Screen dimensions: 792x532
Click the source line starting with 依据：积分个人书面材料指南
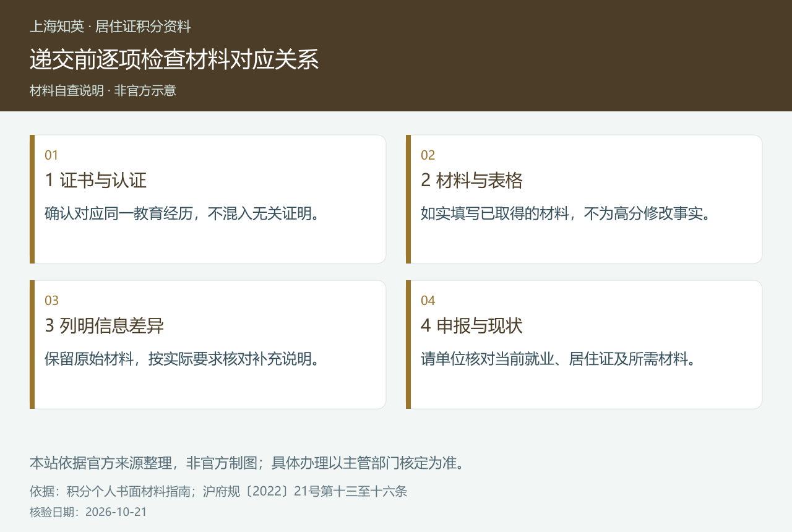(218, 492)
